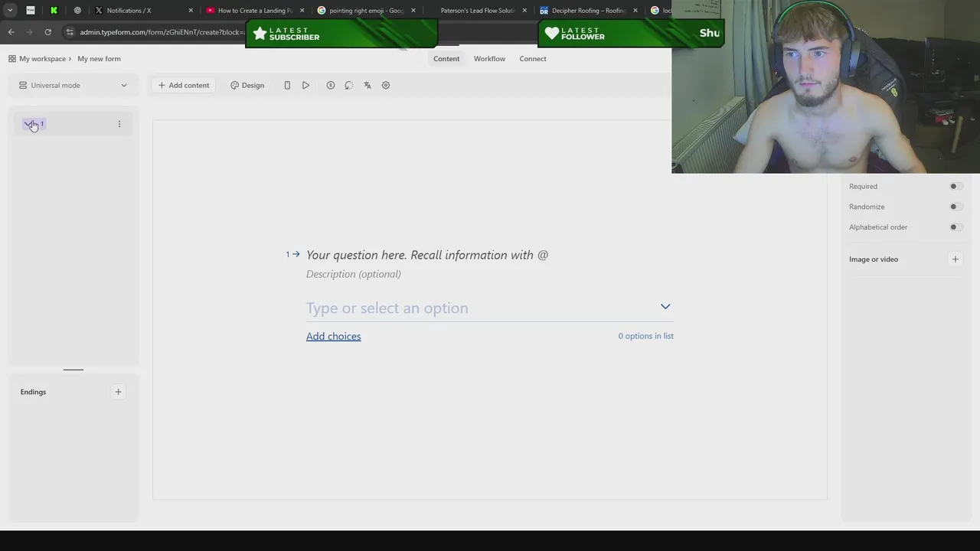The height and width of the screenshot is (551, 980).
Task: Click the Type or select an option field
Action: 490,308
